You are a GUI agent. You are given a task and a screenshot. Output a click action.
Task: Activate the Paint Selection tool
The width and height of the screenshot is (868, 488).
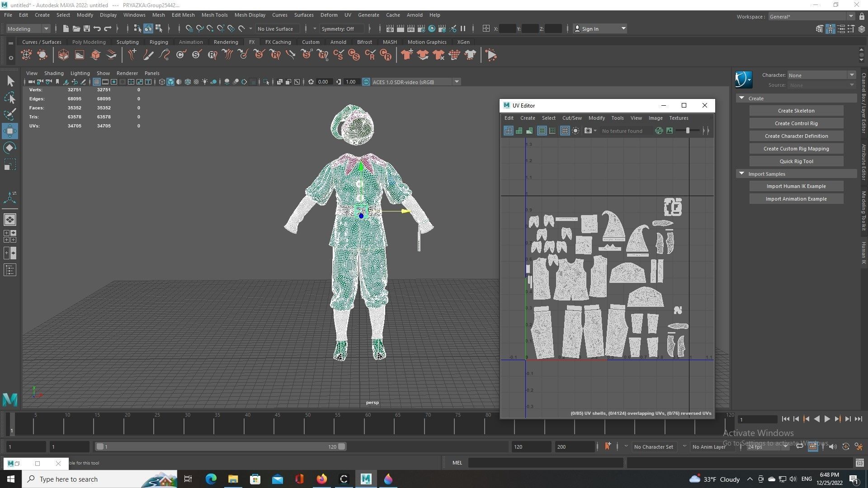point(10,114)
